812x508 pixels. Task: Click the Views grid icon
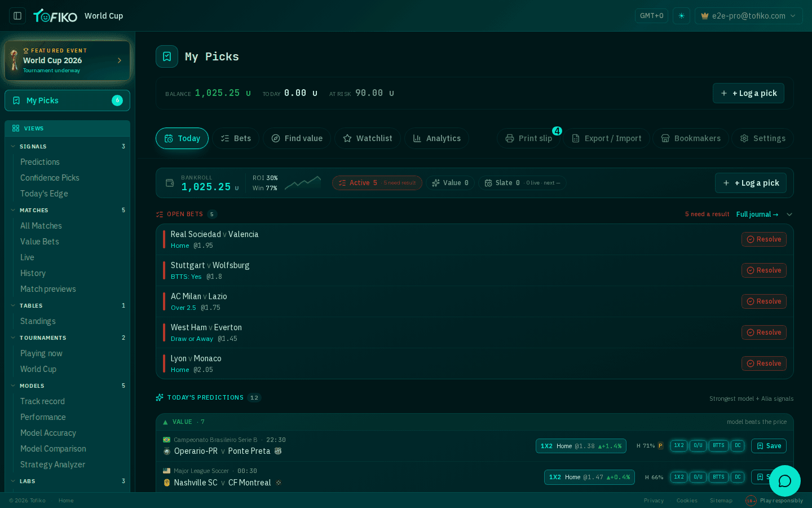click(16, 128)
